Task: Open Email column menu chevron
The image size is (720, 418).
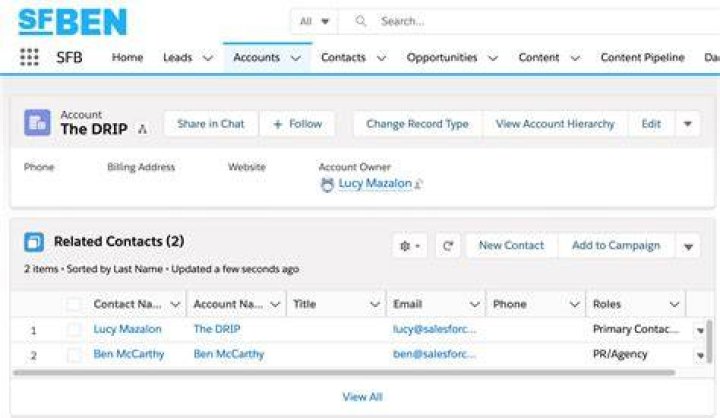Action: click(474, 304)
